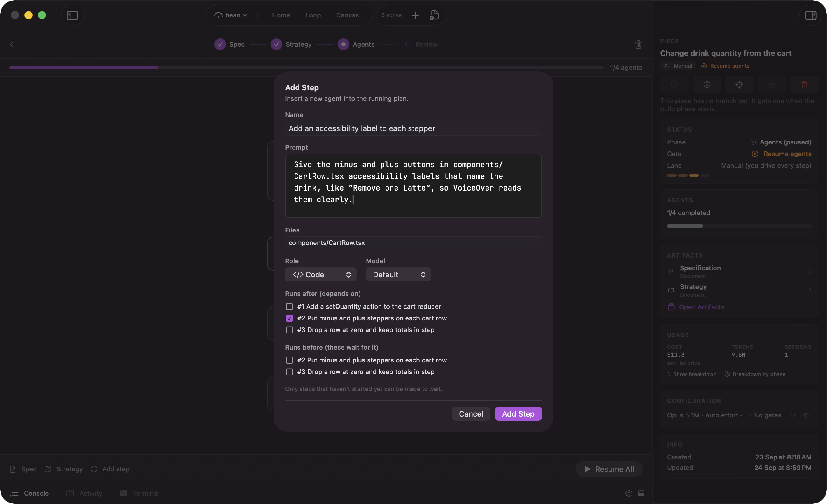827x504 pixels.
Task: Click the play icon beside Gate Resume agents
Action: 755,154
